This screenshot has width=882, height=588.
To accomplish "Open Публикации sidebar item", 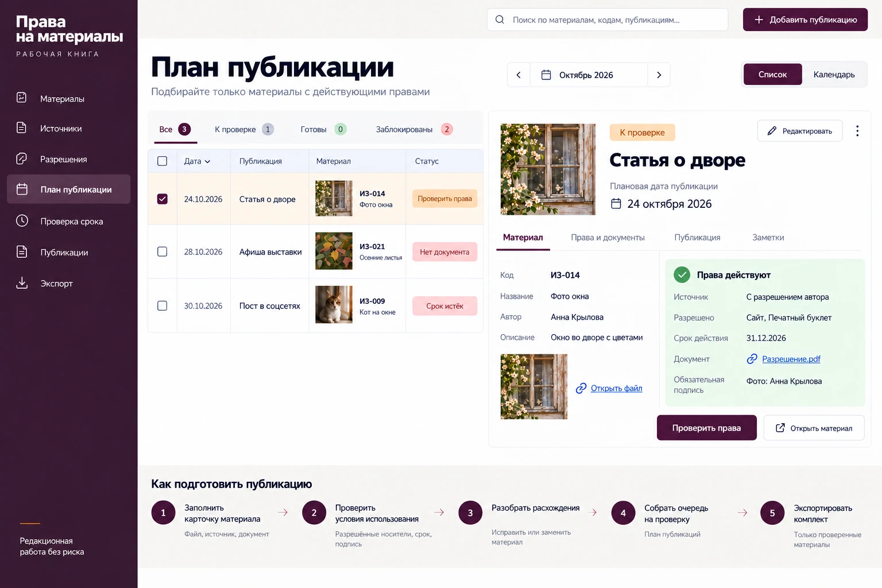I will point(68,252).
